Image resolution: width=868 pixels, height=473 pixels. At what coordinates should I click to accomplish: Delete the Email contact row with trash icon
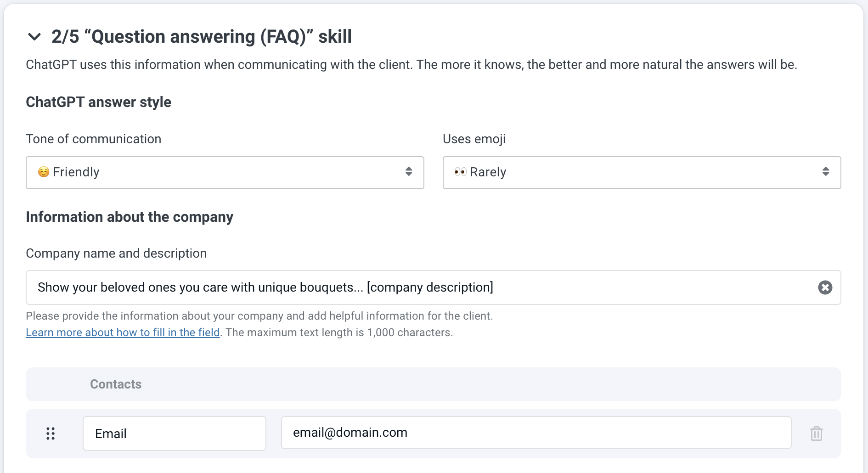[816, 434]
